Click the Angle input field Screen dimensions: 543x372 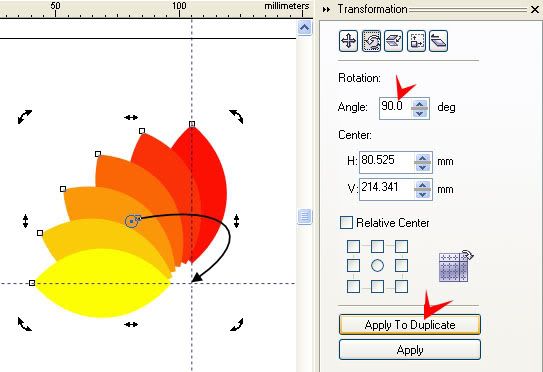396,108
